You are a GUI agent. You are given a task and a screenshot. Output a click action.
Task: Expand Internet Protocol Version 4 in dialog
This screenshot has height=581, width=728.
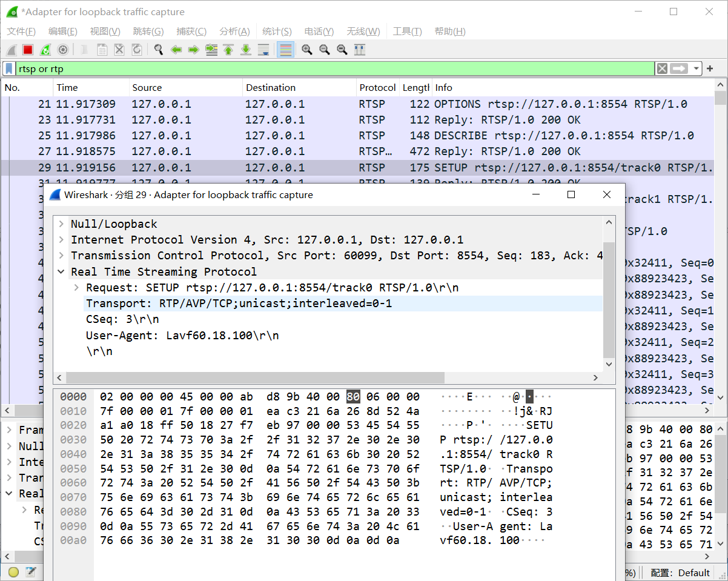61,240
